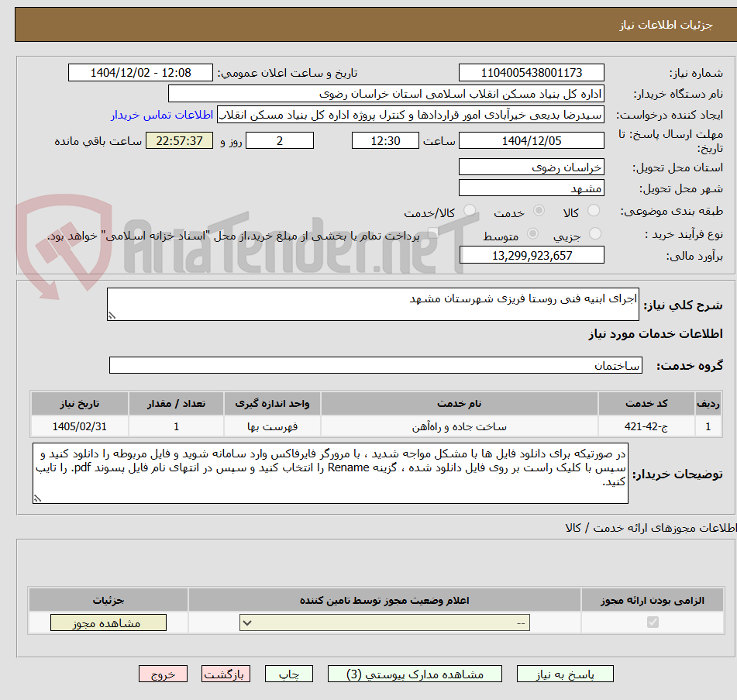
Task: Click the تعداد / مقدار column header
Action: pyautogui.click(x=176, y=403)
